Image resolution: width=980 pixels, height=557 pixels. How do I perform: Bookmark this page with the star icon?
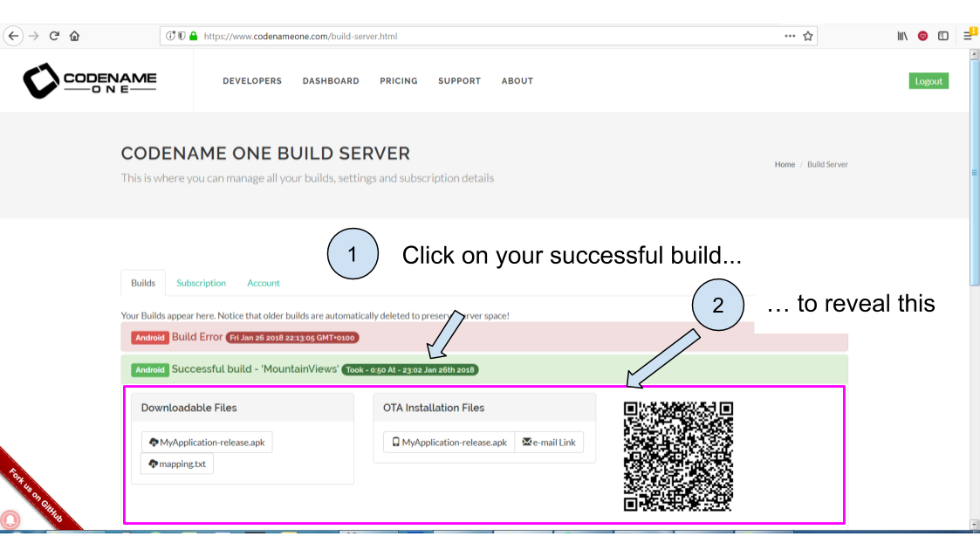pyautogui.click(x=807, y=37)
